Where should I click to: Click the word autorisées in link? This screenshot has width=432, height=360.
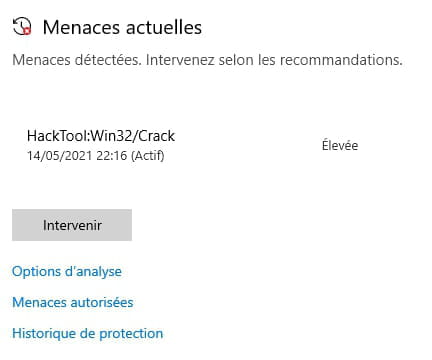[102, 302]
